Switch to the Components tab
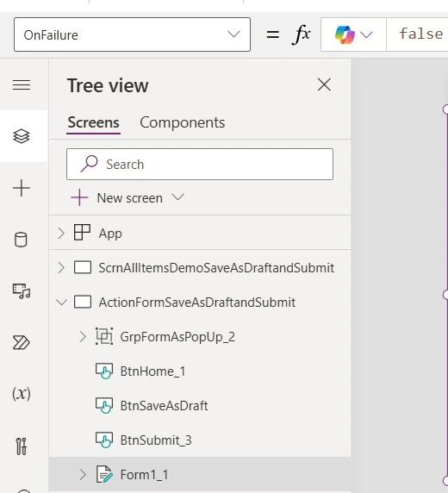Screen dimensions: 448x493 point(183,122)
